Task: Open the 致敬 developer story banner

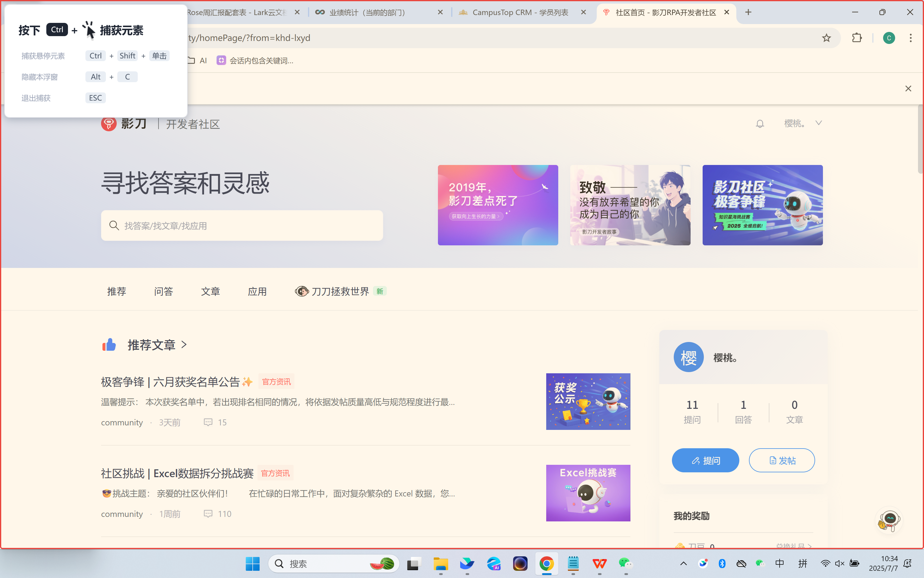Action: 630,205
